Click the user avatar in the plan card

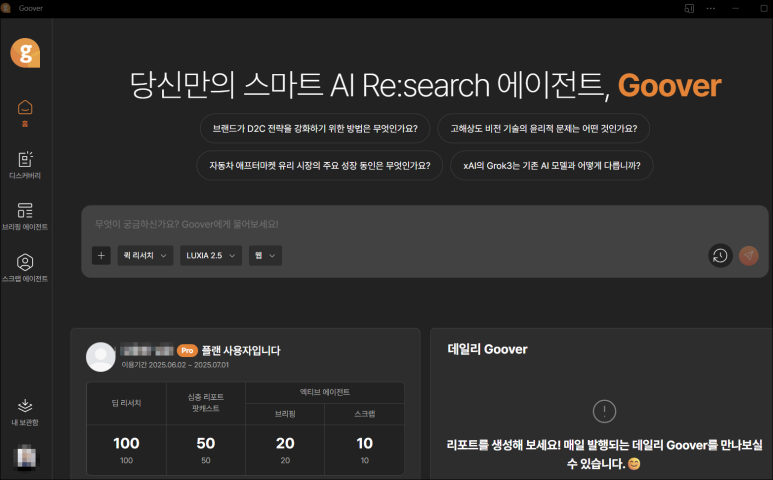click(x=101, y=357)
